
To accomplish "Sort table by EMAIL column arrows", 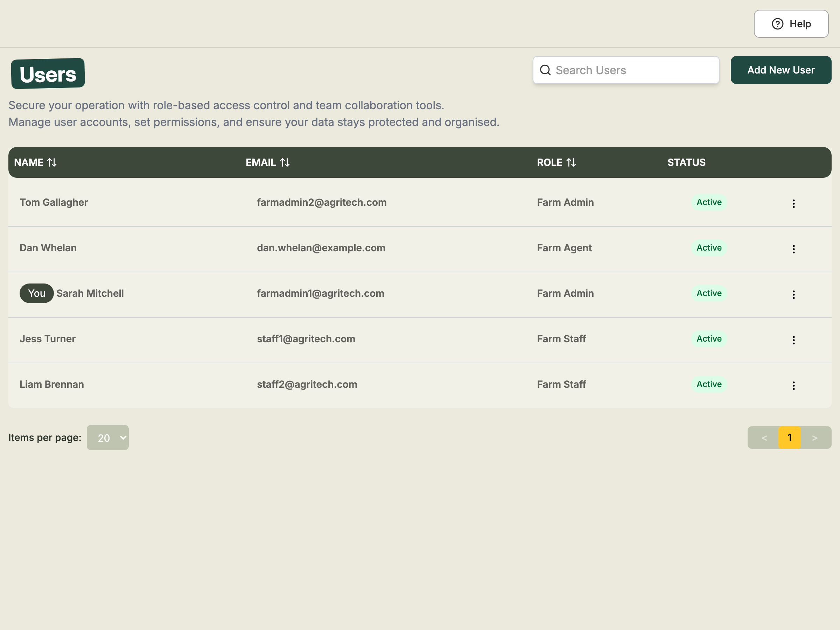I will pyautogui.click(x=285, y=162).
